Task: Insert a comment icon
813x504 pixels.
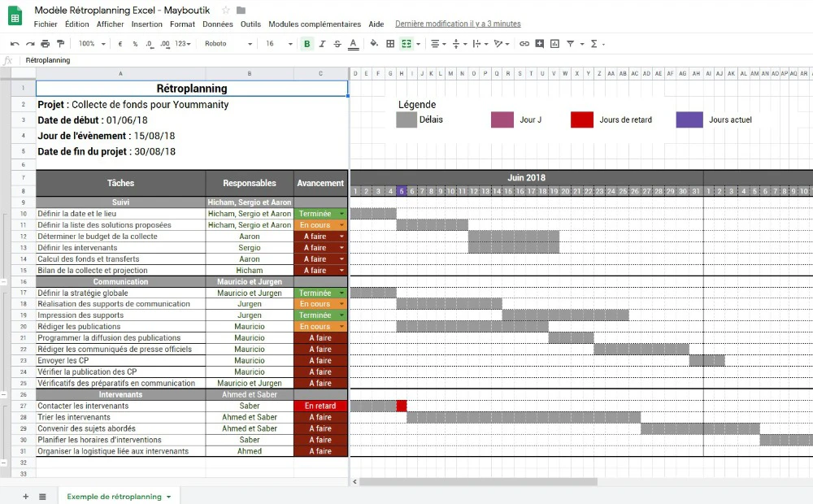Action: (540, 44)
